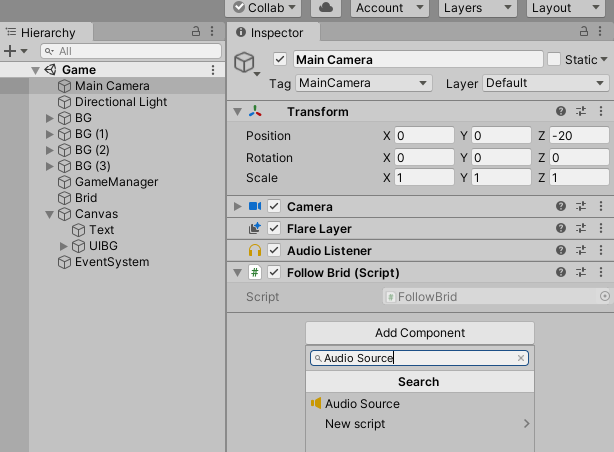Image resolution: width=614 pixels, height=452 pixels.
Task: Disable the Flare Layer checkbox
Action: (274, 228)
